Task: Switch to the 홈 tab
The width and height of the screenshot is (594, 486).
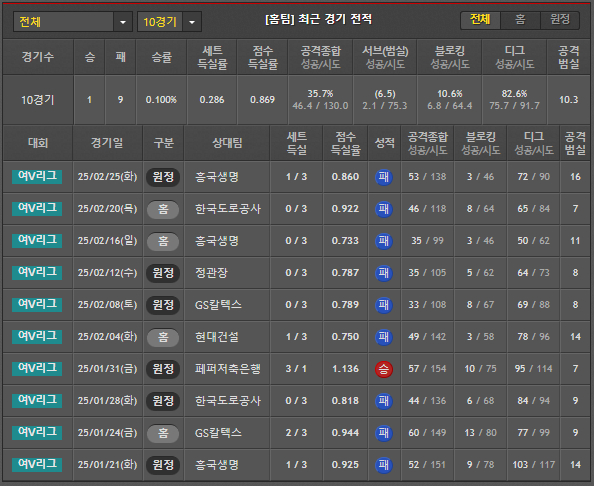Action: [520, 19]
